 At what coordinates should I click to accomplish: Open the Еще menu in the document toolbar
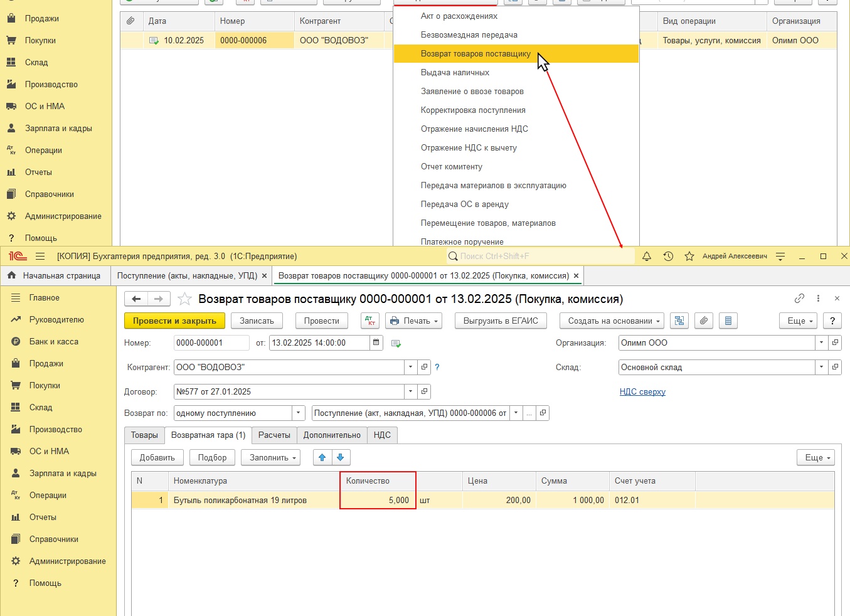coord(799,321)
